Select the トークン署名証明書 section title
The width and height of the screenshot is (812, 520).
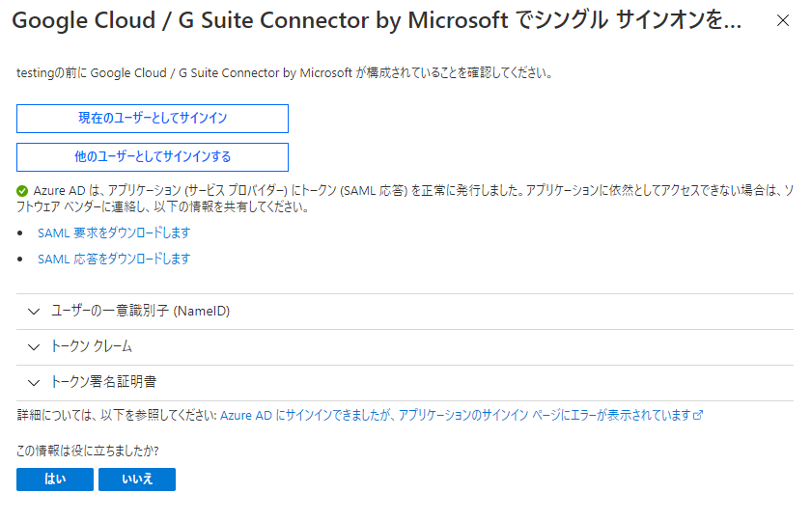[x=103, y=382]
